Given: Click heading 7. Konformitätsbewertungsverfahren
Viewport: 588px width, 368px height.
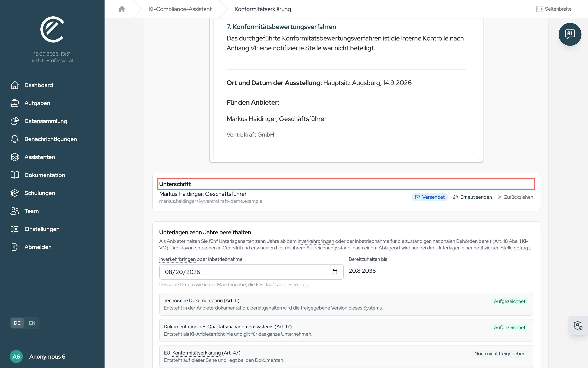Looking at the screenshot, I should point(281,27).
